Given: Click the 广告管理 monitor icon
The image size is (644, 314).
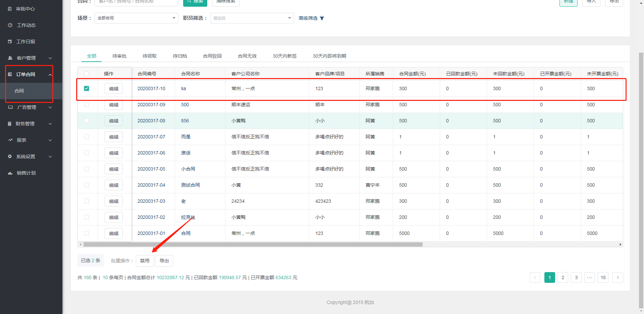Looking at the screenshot, I should pos(10,107).
